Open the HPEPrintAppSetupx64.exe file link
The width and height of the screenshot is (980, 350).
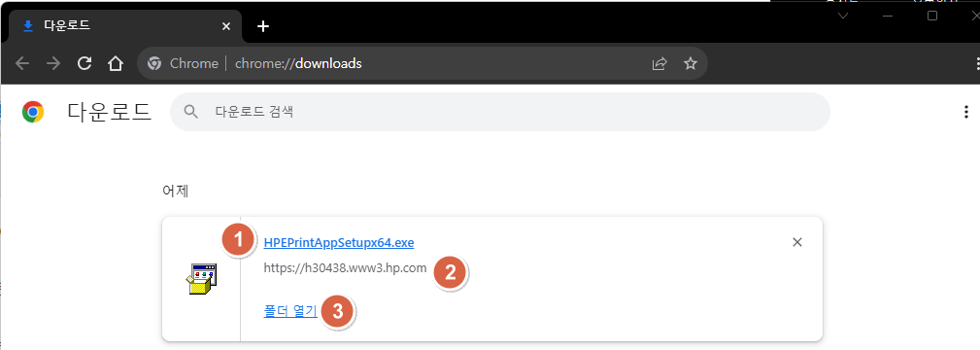tap(339, 243)
